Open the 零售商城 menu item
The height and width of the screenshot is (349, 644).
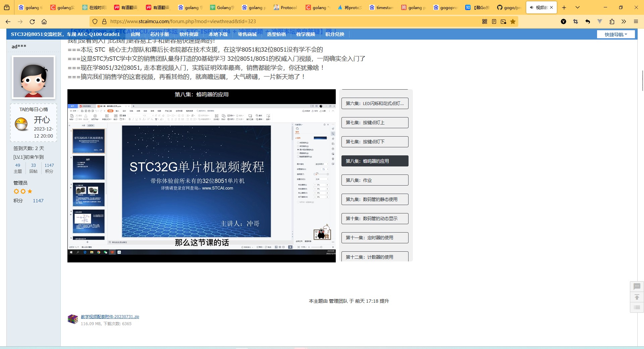(x=247, y=34)
